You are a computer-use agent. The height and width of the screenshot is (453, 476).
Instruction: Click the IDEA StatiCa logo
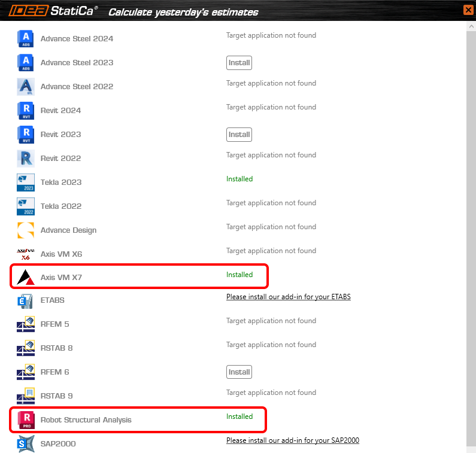53,11
